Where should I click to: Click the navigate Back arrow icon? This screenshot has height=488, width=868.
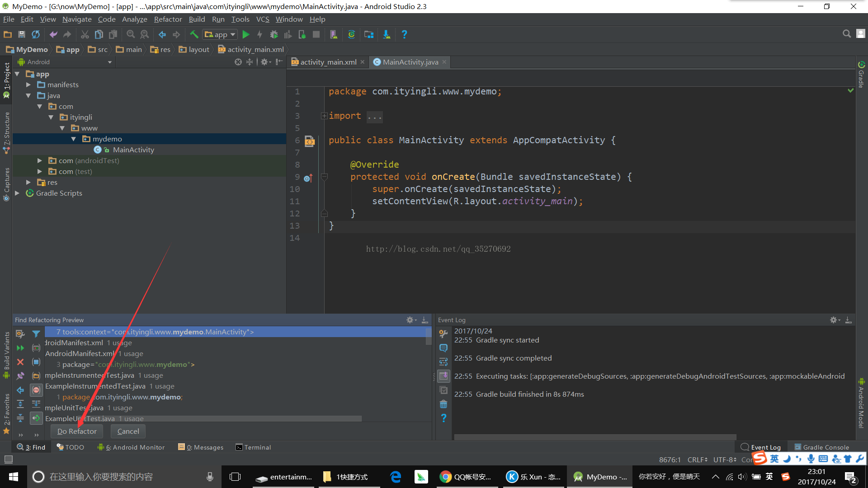coord(162,34)
